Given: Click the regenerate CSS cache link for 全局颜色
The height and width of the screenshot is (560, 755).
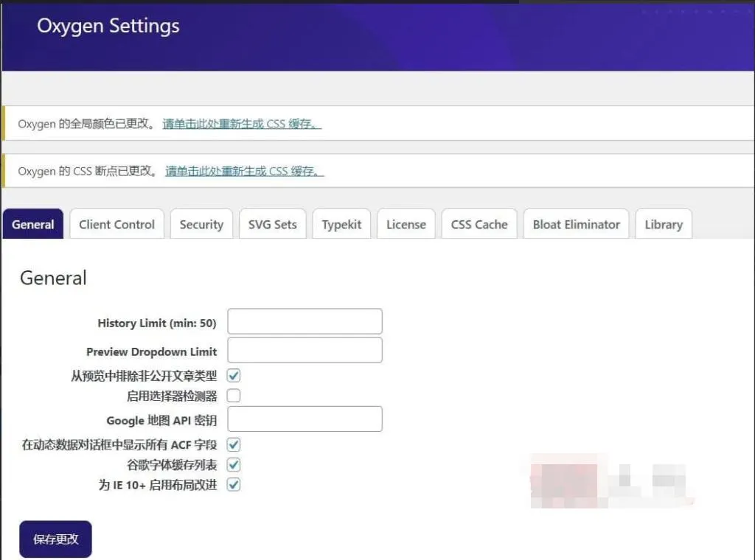Looking at the screenshot, I should tap(242, 124).
